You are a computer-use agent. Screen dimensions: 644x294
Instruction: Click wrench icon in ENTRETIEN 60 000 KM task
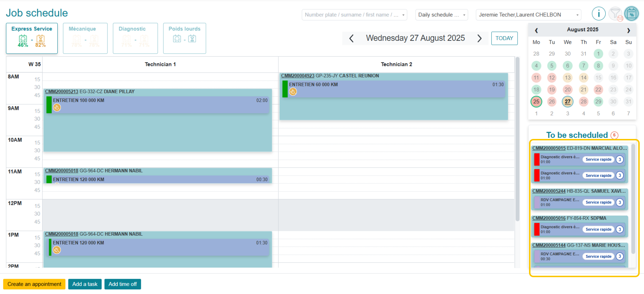tap(293, 92)
